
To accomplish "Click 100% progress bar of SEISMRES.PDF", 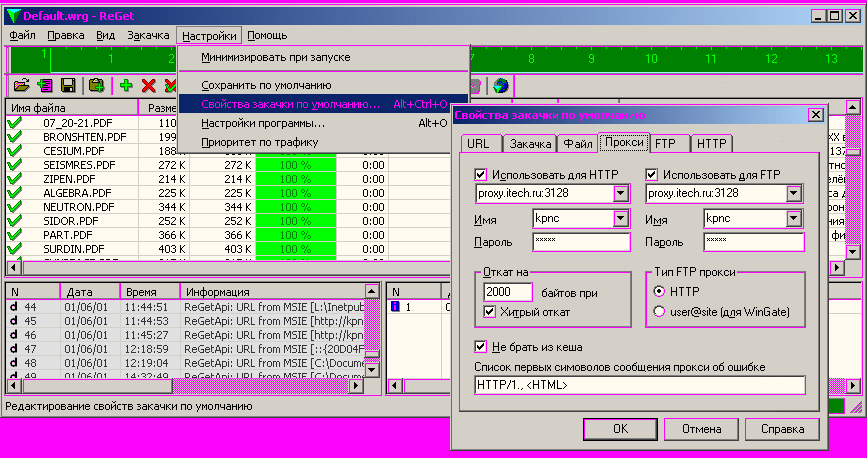I will pyautogui.click(x=296, y=165).
